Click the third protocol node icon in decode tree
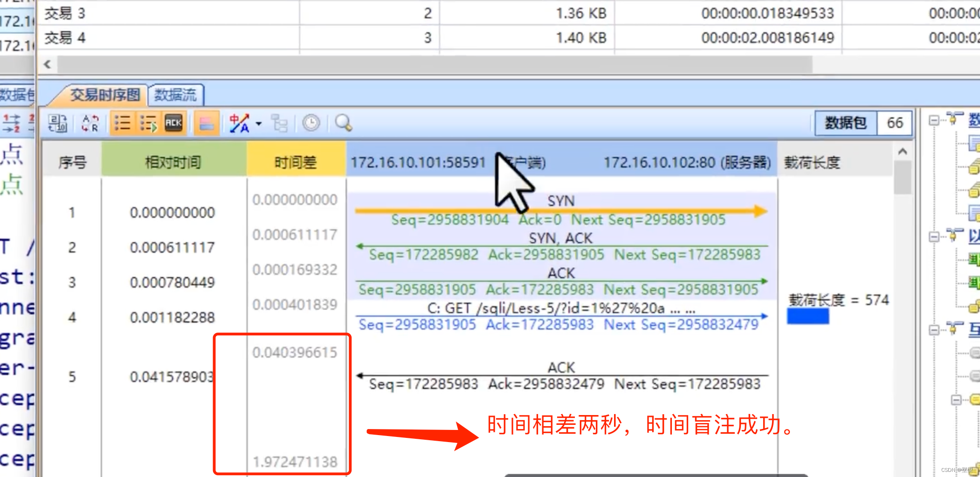980x477 pixels. click(954, 328)
